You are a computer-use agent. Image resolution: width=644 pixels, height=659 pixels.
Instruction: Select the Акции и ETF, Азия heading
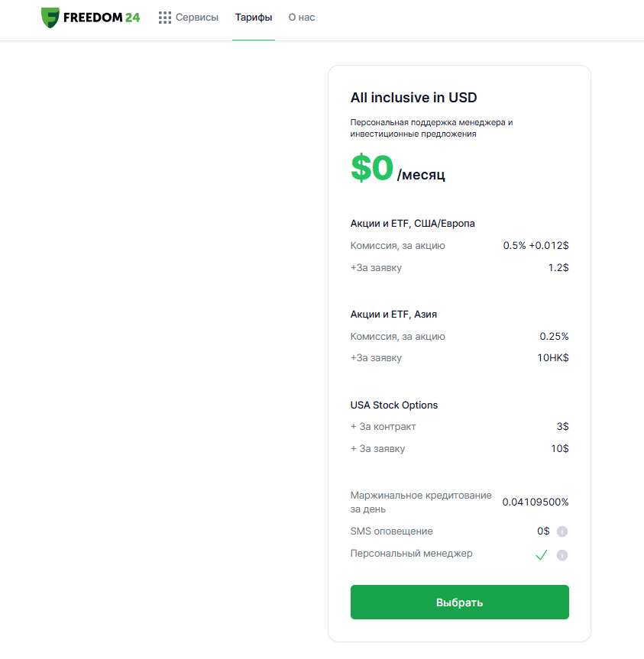pos(393,315)
